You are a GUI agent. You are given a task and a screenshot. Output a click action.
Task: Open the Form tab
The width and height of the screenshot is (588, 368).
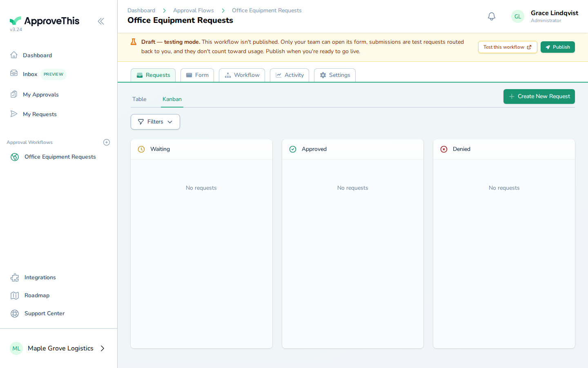click(x=197, y=75)
